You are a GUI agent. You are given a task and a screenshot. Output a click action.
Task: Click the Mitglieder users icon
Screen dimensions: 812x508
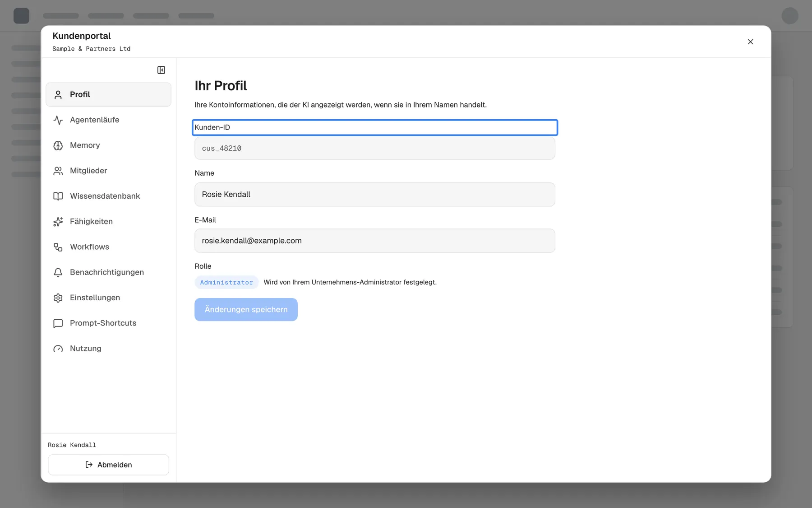[x=58, y=171]
